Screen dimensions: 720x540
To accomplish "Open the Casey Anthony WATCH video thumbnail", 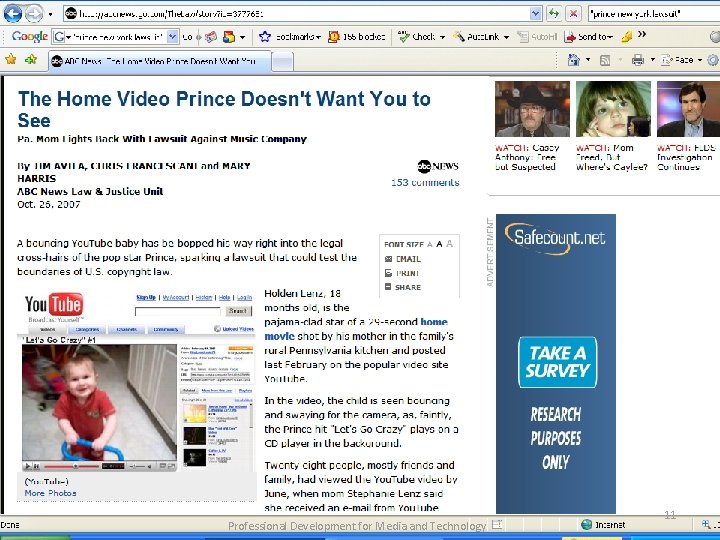I will (x=532, y=109).
